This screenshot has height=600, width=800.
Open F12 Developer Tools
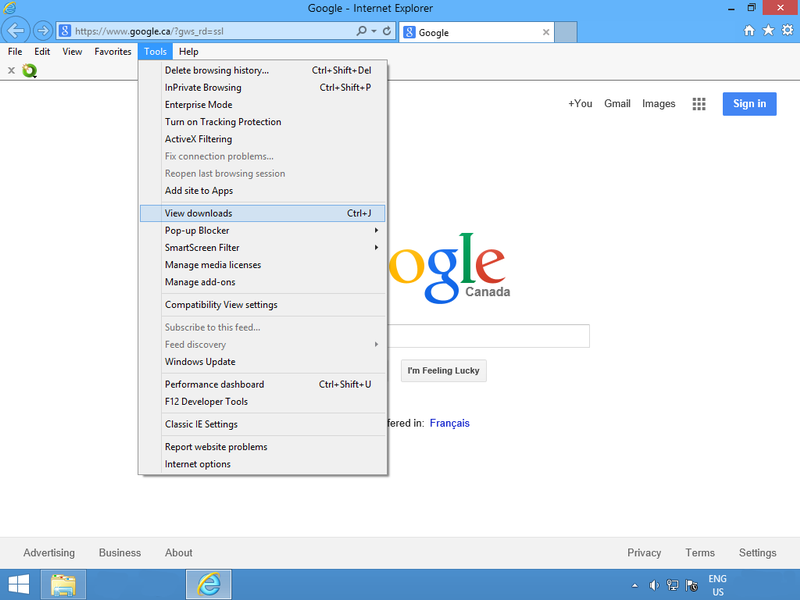[x=263, y=402]
